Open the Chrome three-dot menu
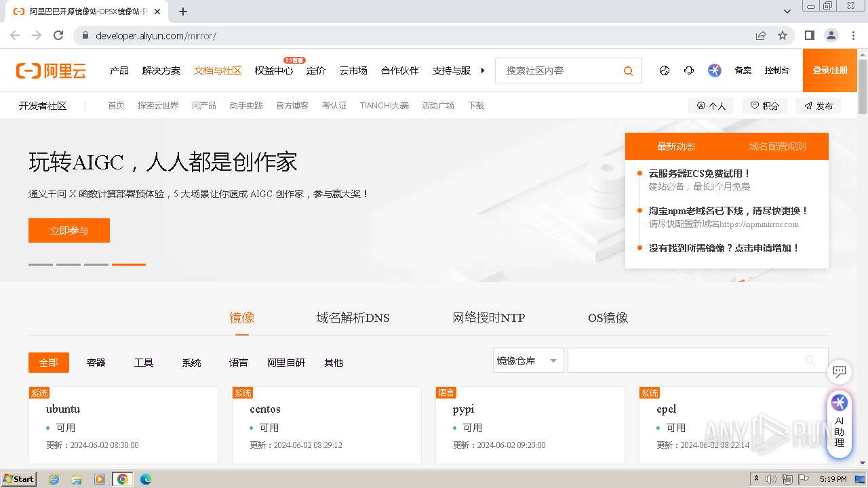The height and width of the screenshot is (488, 868). point(852,35)
